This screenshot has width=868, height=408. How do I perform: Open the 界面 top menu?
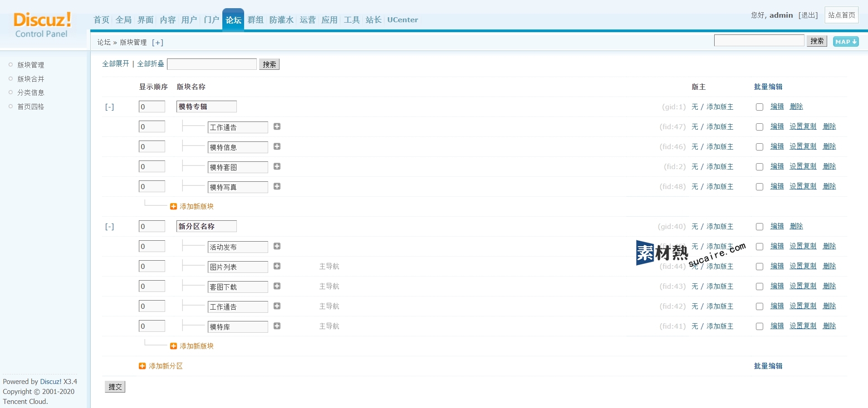coord(146,19)
